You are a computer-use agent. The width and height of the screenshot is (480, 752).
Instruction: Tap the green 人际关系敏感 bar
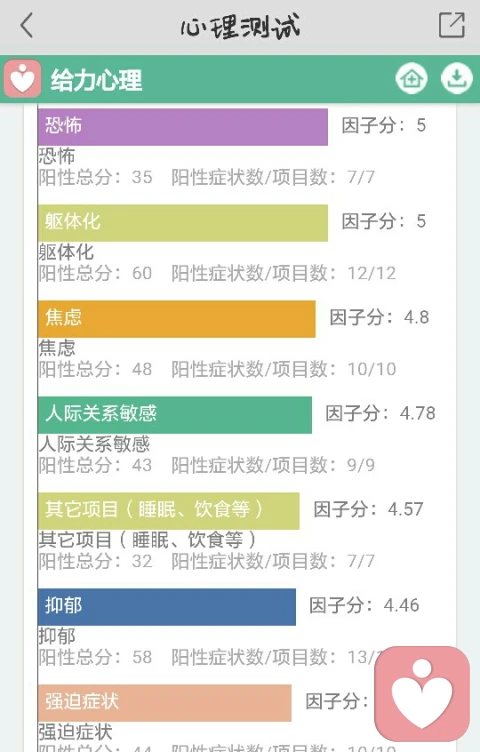[175, 415]
